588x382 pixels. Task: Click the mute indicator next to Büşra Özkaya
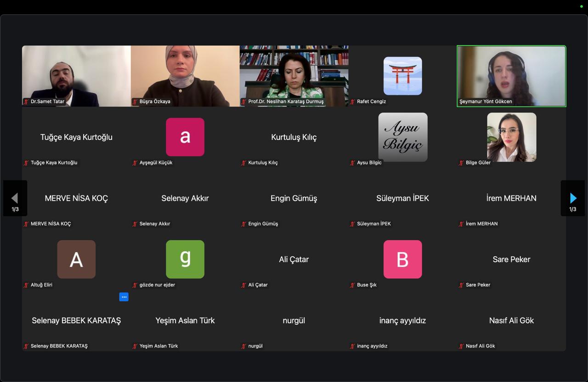135,102
